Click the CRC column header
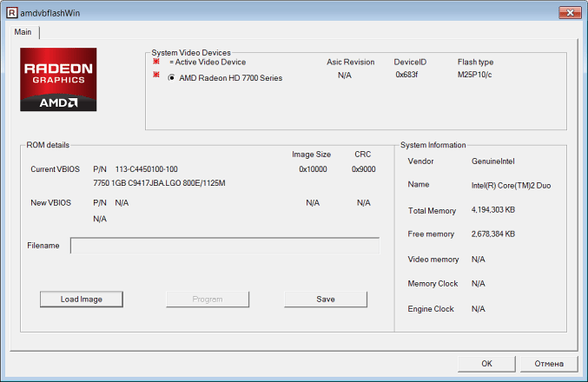588x382 pixels. [x=363, y=155]
